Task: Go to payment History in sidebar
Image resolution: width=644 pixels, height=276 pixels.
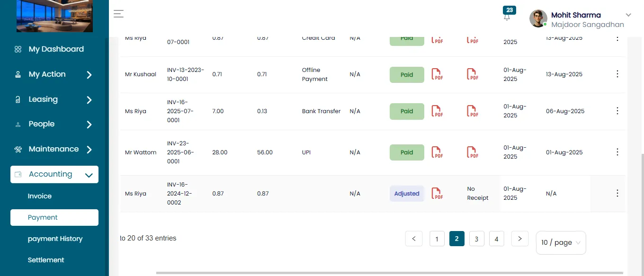Action: pyautogui.click(x=55, y=239)
